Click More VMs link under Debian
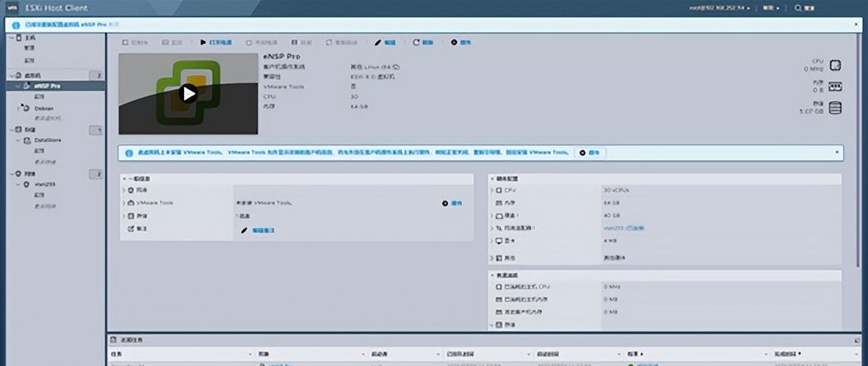 tap(48, 118)
